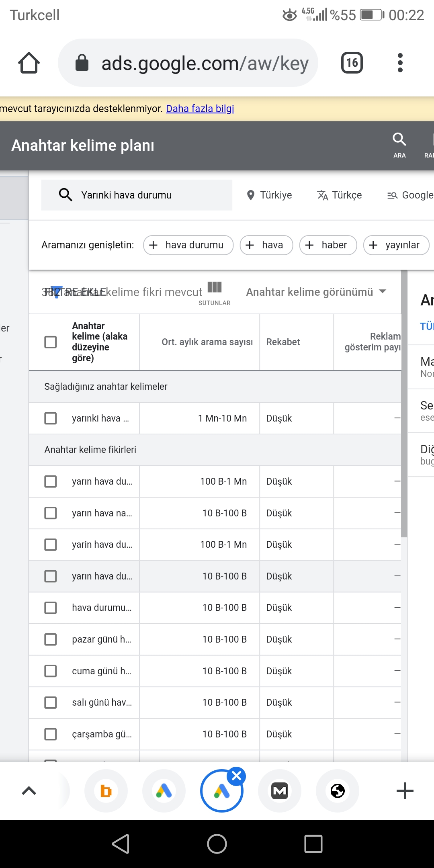Click the vertical table scrollbar

pyautogui.click(x=404, y=403)
